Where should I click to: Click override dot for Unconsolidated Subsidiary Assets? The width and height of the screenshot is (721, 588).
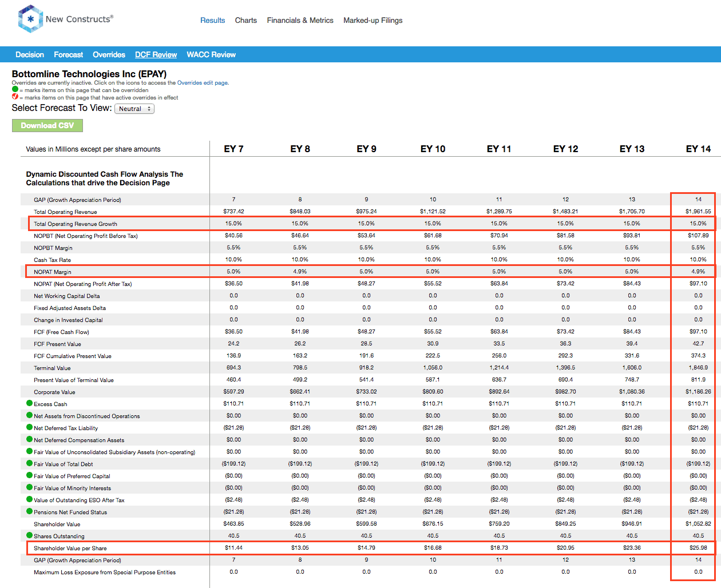point(30,451)
